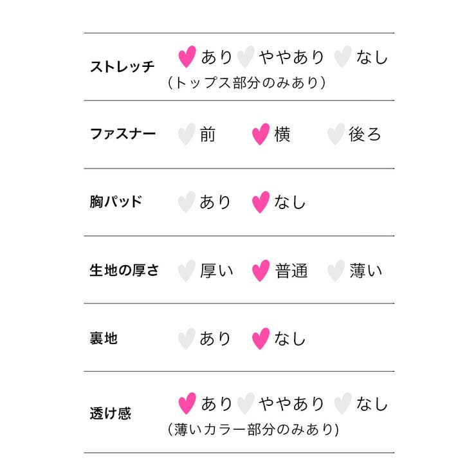Click the 生地の厚さ row label

124,270
